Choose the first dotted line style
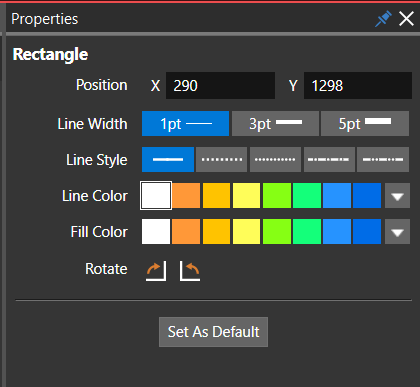The width and height of the screenshot is (420, 387). point(222,159)
